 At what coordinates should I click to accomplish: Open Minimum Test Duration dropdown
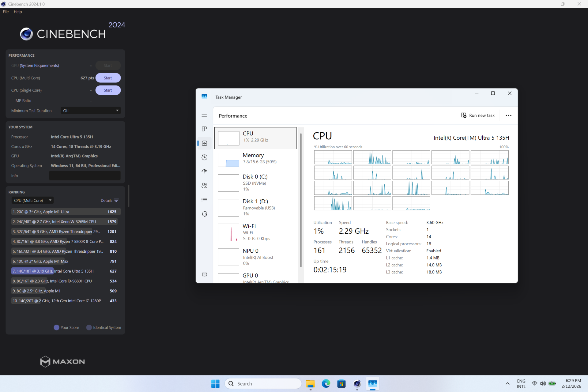coord(91,111)
